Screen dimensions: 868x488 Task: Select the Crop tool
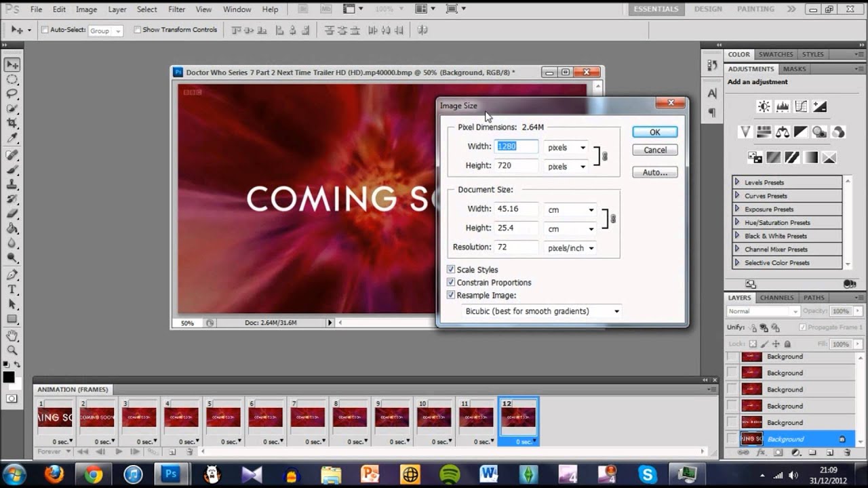click(12, 123)
